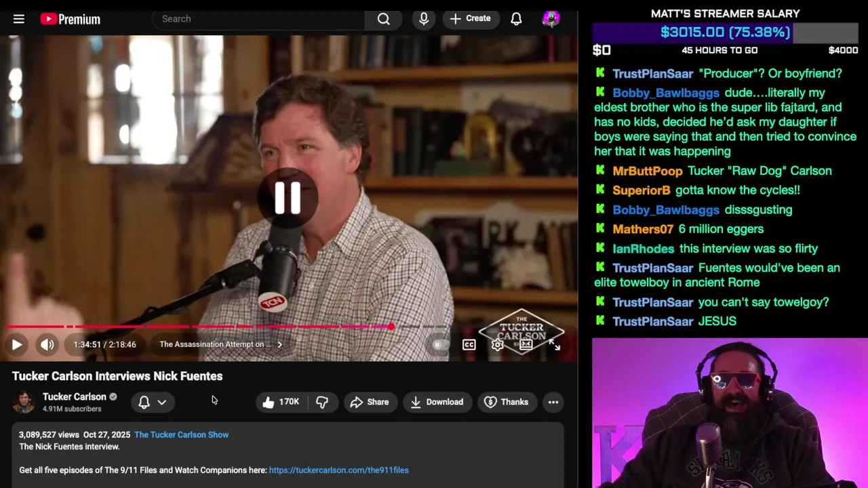
Task: Click the search magnifier button
Action: click(x=384, y=19)
